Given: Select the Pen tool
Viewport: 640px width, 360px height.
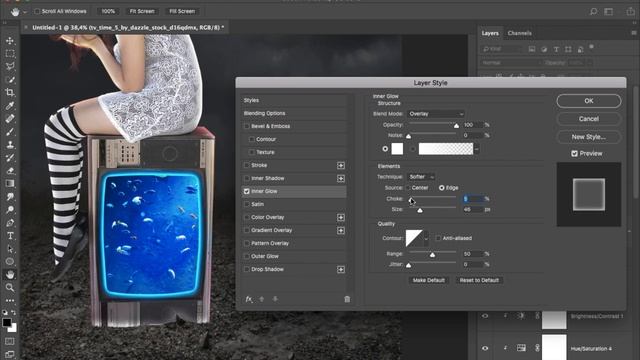Looking at the screenshot, I should point(10,223).
